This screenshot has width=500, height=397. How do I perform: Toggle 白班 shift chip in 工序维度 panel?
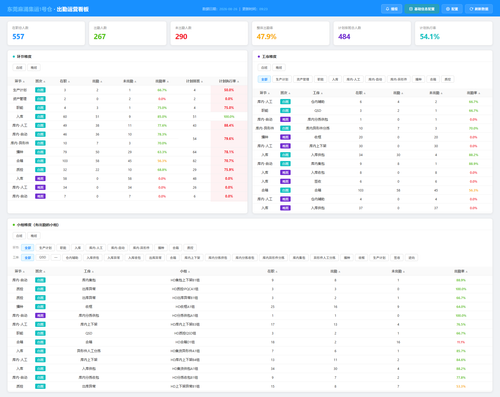(x=264, y=68)
